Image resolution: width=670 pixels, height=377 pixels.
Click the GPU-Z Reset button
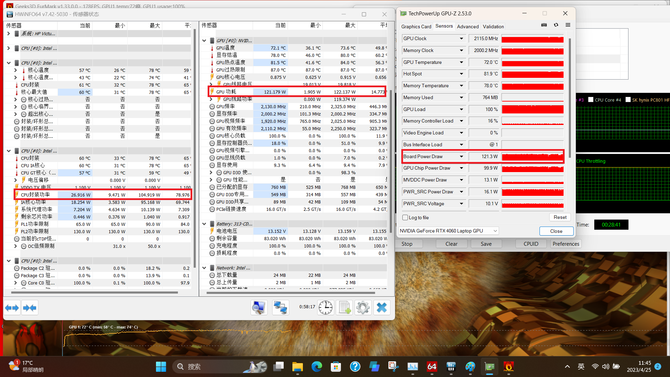(560, 218)
